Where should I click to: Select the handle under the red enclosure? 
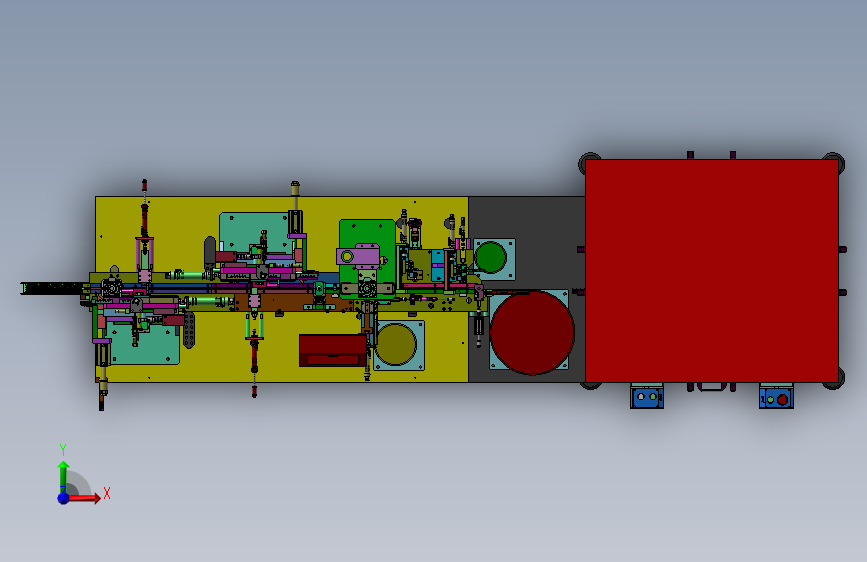tap(711, 387)
